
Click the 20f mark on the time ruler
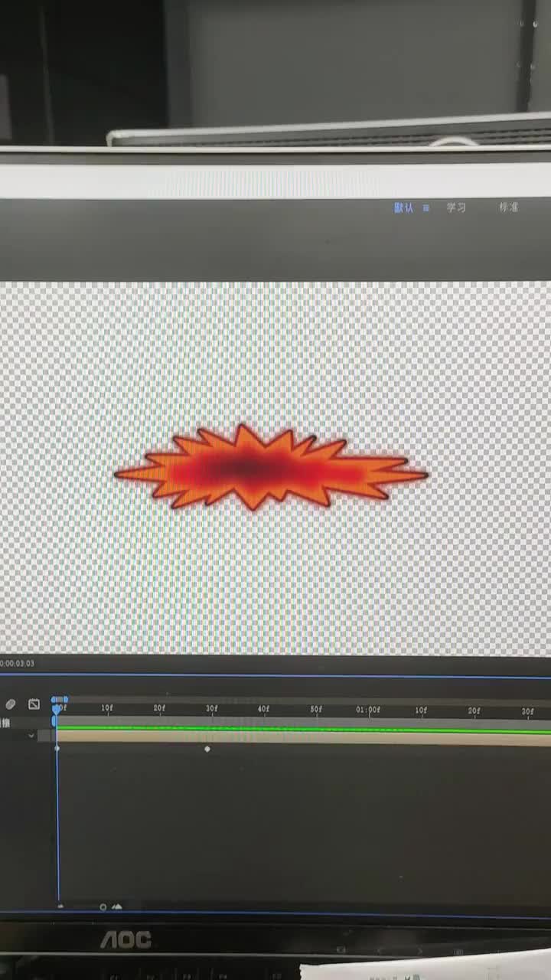pyautogui.click(x=159, y=709)
